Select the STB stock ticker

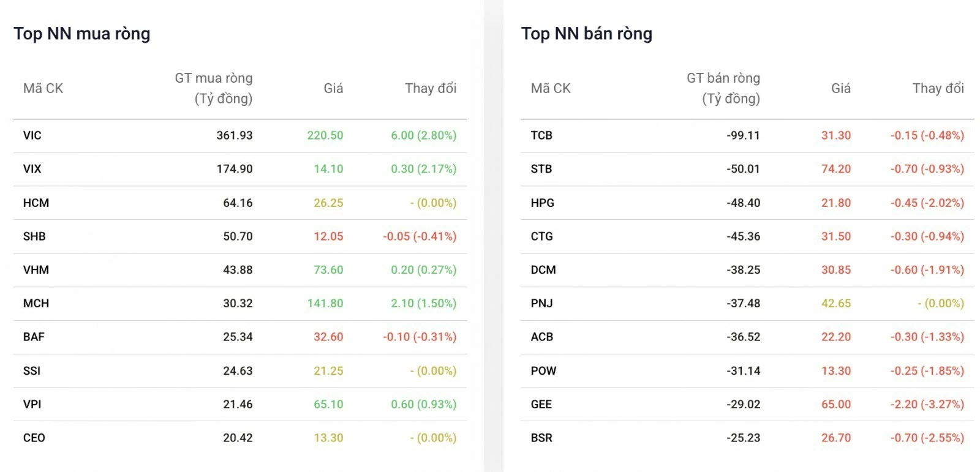tap(541, 169)
